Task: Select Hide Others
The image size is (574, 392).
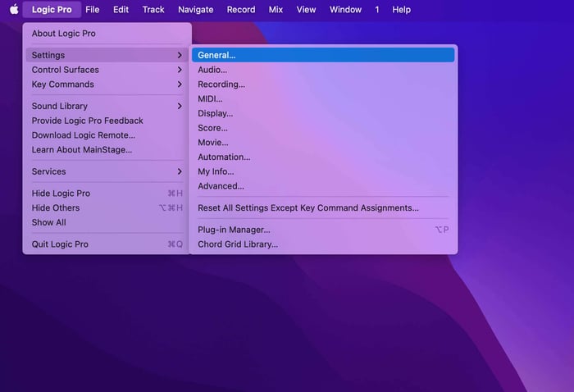Action: (x=107, y=208)
